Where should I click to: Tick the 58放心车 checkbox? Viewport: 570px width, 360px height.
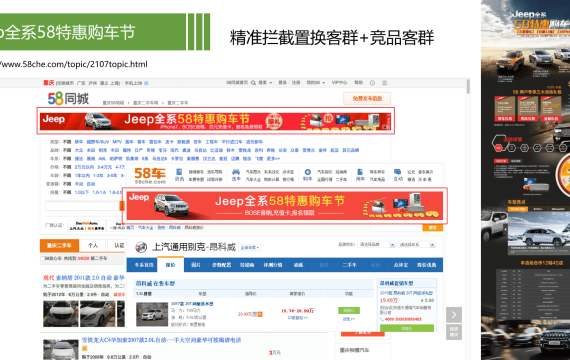point(42,259)
